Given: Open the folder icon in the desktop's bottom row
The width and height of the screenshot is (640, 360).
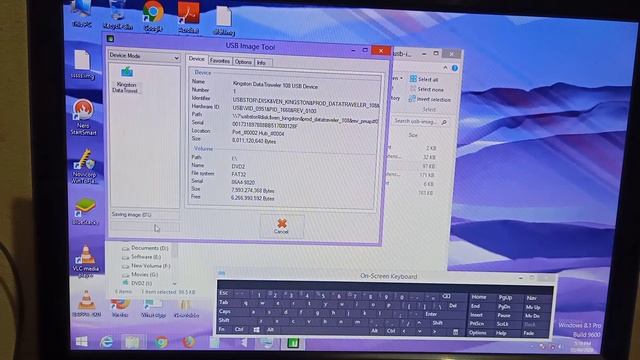Looking at the screenshot, I should pos(186,309).
